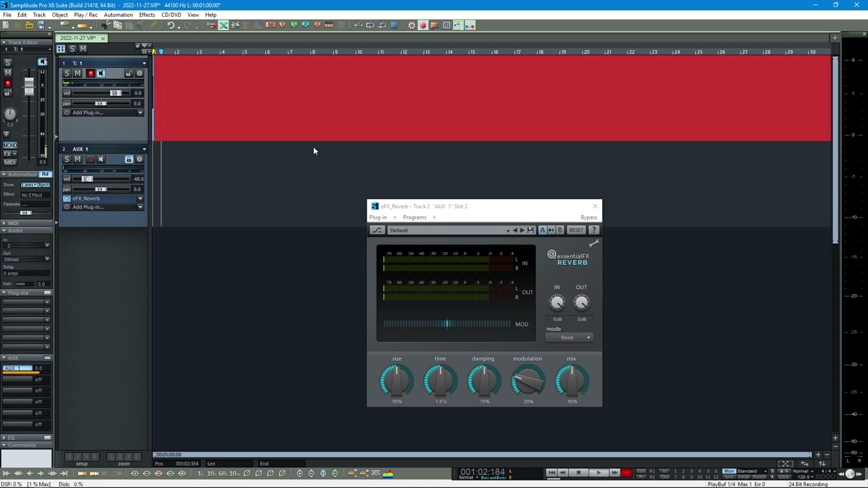Copy A to B in reverb plug-in
Image resolution: width=868 pixels, height=488 pixels.
point(551,230)
